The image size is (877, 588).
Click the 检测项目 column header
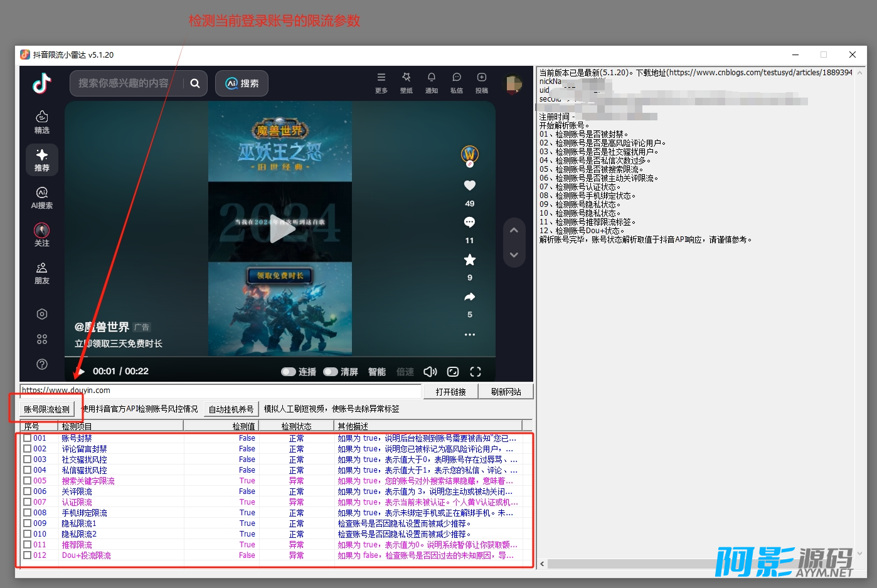121,426
